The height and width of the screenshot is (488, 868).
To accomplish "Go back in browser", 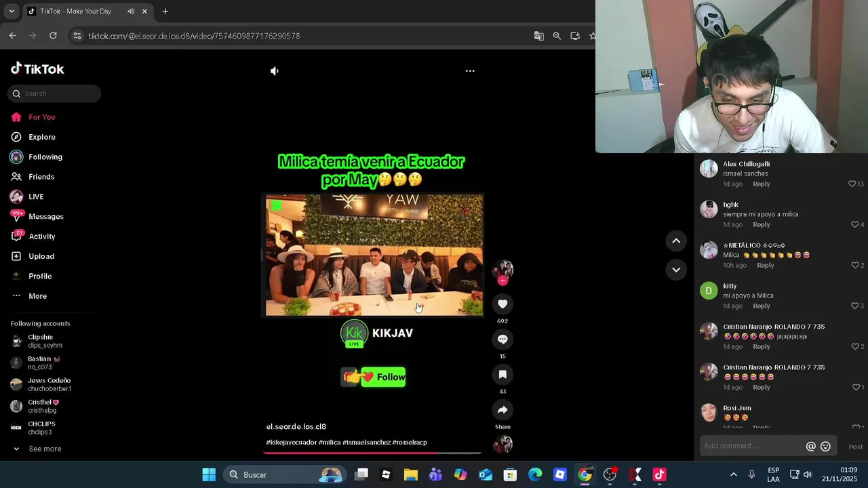I will click(12, 36).
